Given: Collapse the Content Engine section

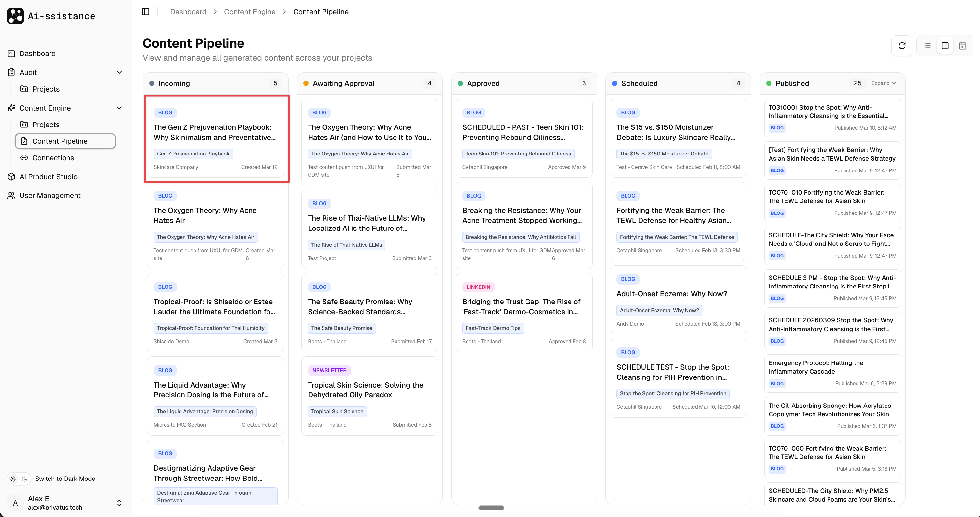Looking at the screenshot, I should (119, 108).
